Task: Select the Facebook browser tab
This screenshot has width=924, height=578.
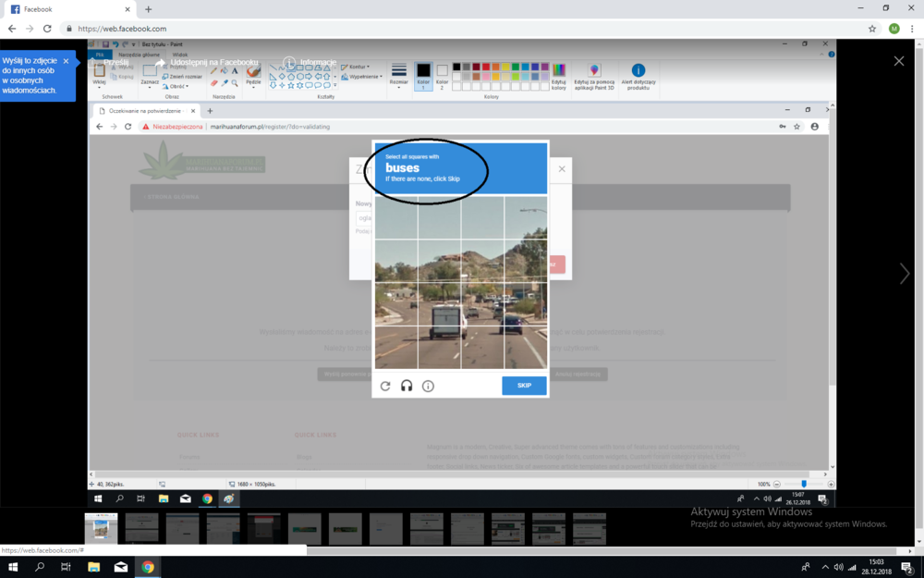Action: 69,9
